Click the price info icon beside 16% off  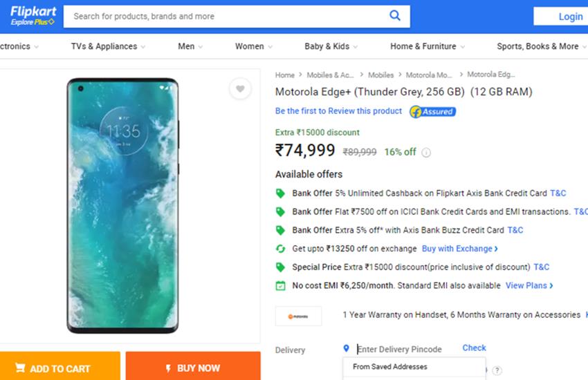426,153
